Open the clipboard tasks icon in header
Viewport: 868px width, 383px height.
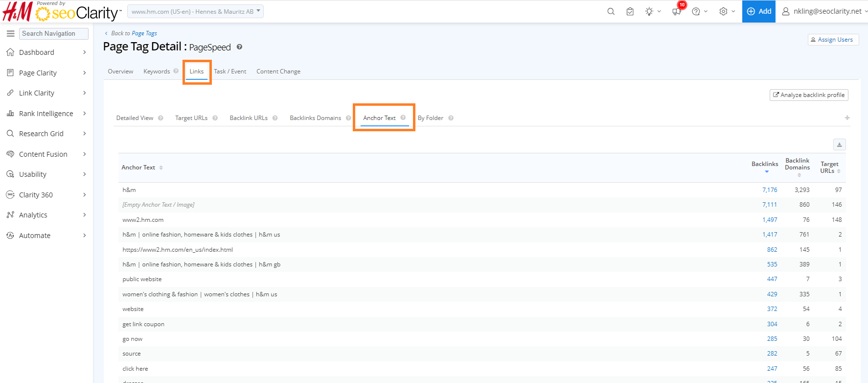tap(630, 11)
